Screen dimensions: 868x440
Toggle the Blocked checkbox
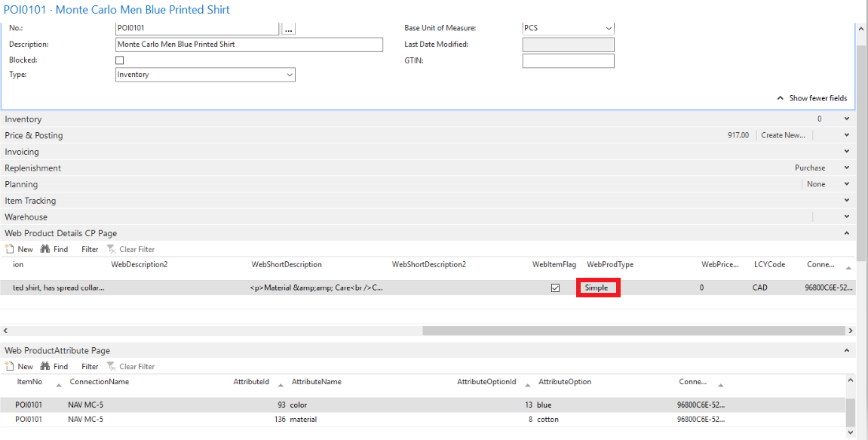(119, 60)
